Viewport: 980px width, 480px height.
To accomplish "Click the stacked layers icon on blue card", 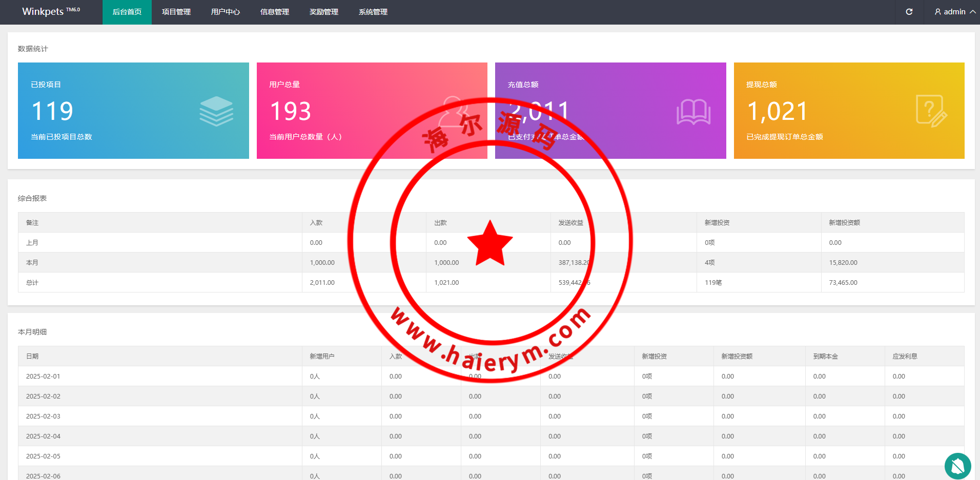I will point(216,111).
